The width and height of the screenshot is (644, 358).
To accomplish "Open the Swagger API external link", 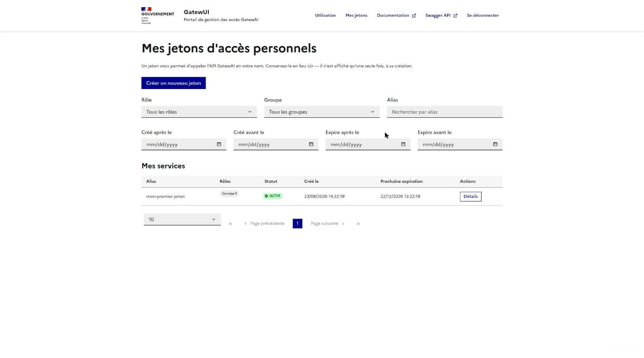I will coord(441,15).
